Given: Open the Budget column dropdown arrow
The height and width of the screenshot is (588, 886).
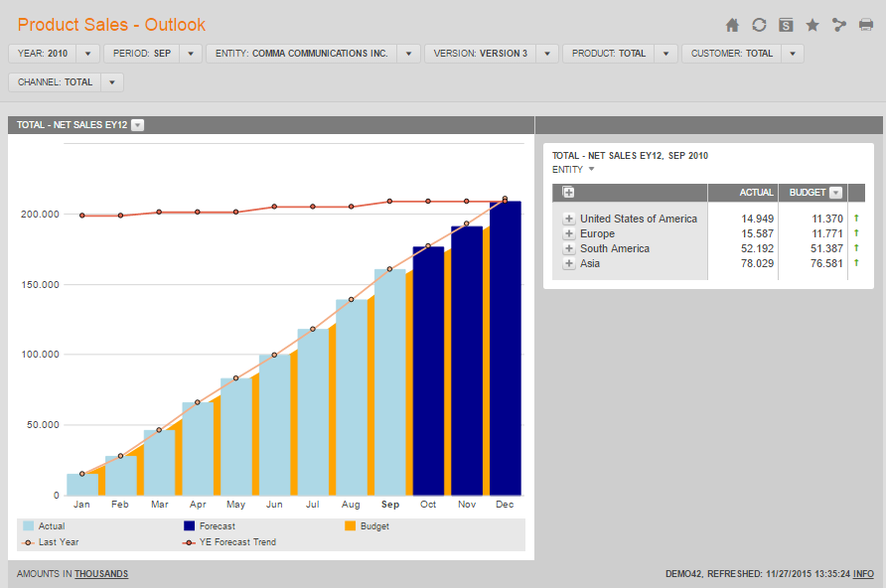Looking at the screenshot, I should point(836,193).
